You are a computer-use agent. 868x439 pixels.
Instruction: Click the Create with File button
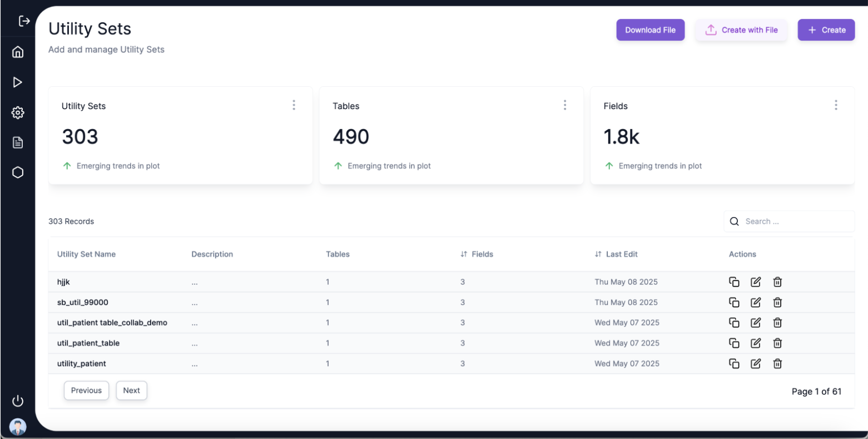tap(741, 30)
